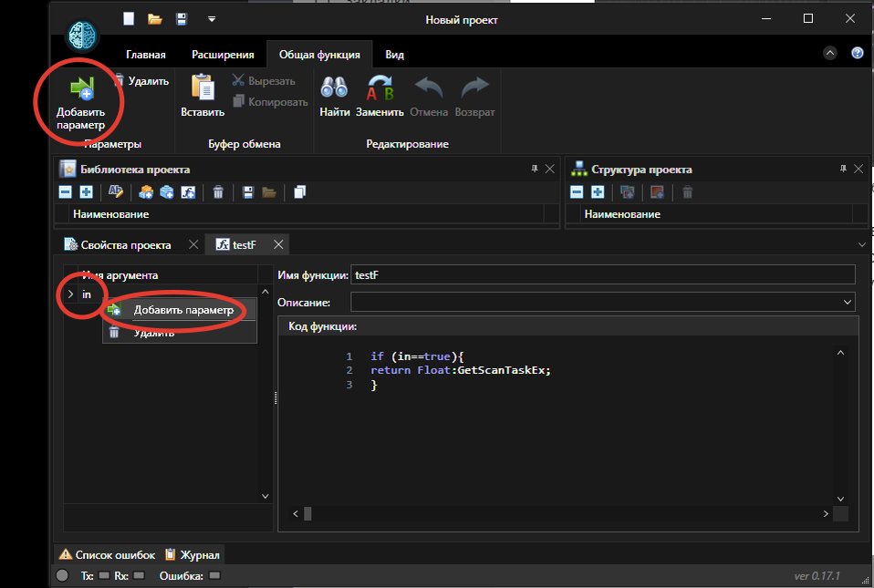Click red add icon in Структура проекта toolbar
Viewport: 874px width, 588px height.
[x=658, y=192]
